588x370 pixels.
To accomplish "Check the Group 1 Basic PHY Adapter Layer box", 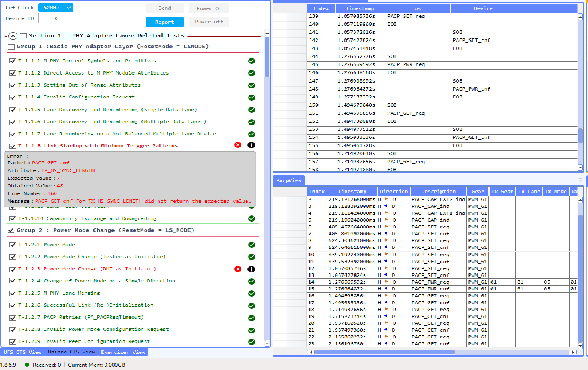I will (12, 47).
